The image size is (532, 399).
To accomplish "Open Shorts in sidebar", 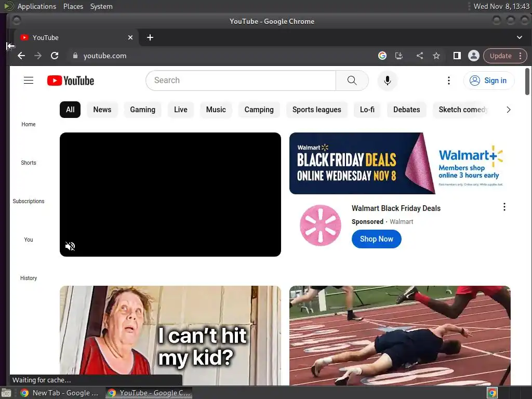I will click(29, 163).
